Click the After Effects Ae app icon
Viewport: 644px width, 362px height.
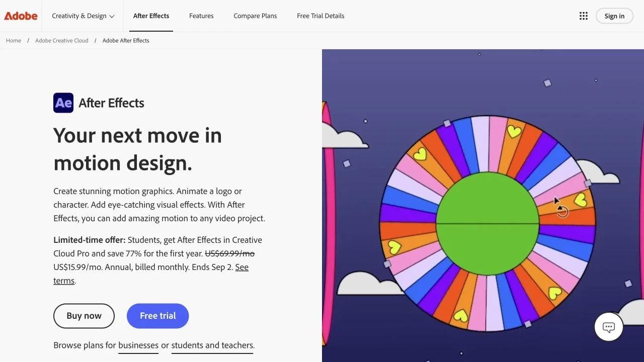pyautogui.click(x=63, y=103)
